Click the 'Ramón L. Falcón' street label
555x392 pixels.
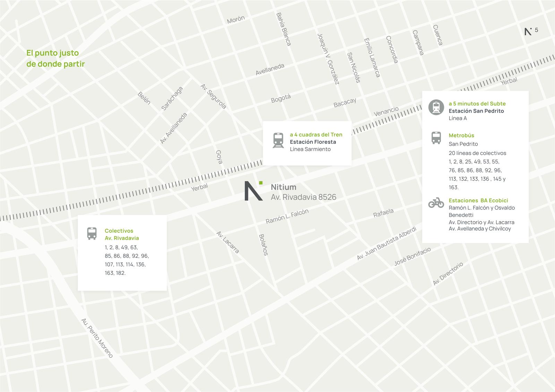[x=287, y=216]
